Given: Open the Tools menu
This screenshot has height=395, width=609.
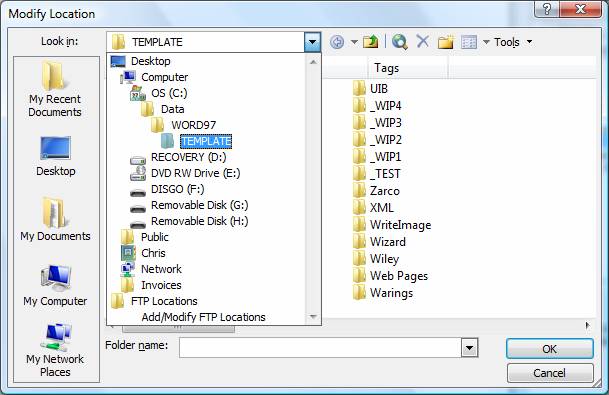Looking at the screenshot, I should (x=513, y=42).
